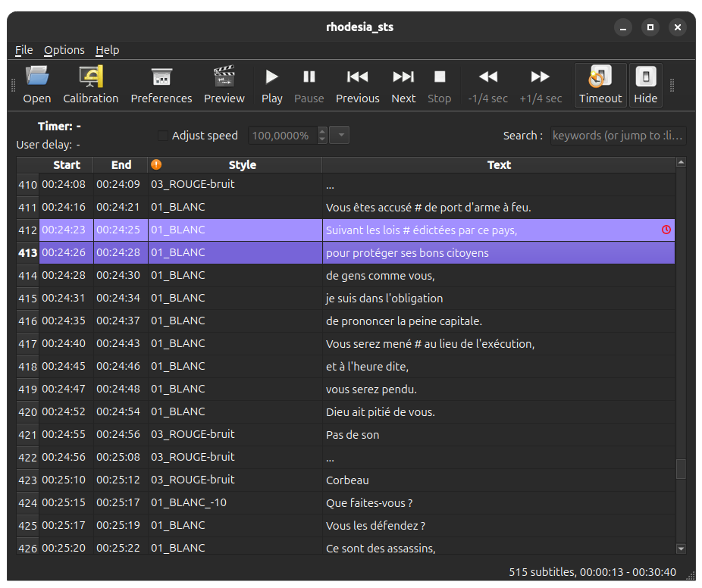Click the red clock icon on row 412
This screenshot has height=588, width=702.
(x=666, y=230)
